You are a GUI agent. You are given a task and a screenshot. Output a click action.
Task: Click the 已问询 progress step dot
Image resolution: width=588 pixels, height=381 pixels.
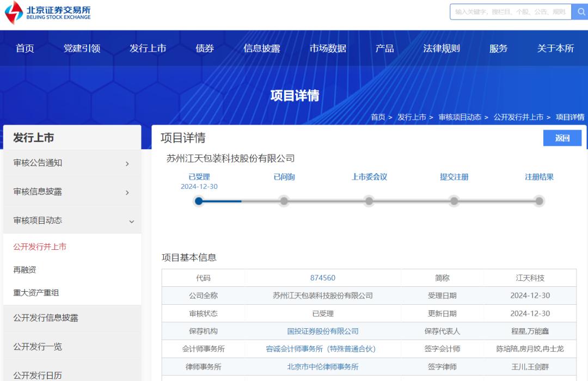[x=284, y=201]
